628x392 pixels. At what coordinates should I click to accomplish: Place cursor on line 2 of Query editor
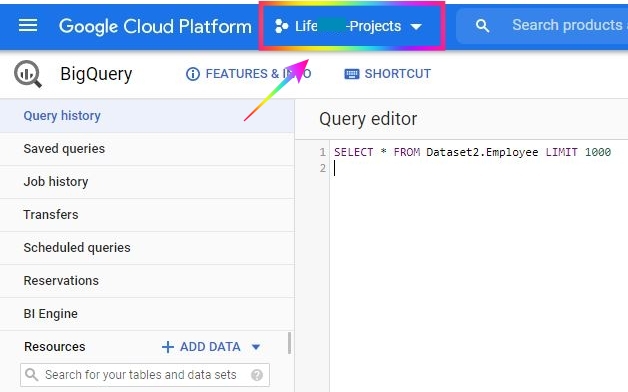pos(479,169)
